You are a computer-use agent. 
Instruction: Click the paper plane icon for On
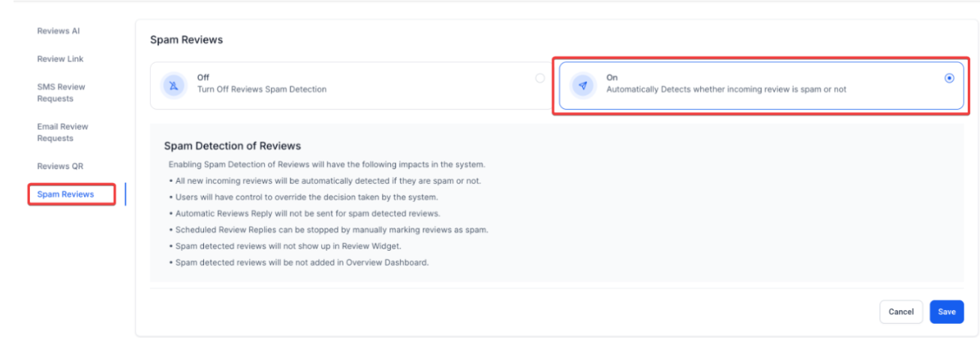[583, 85]
